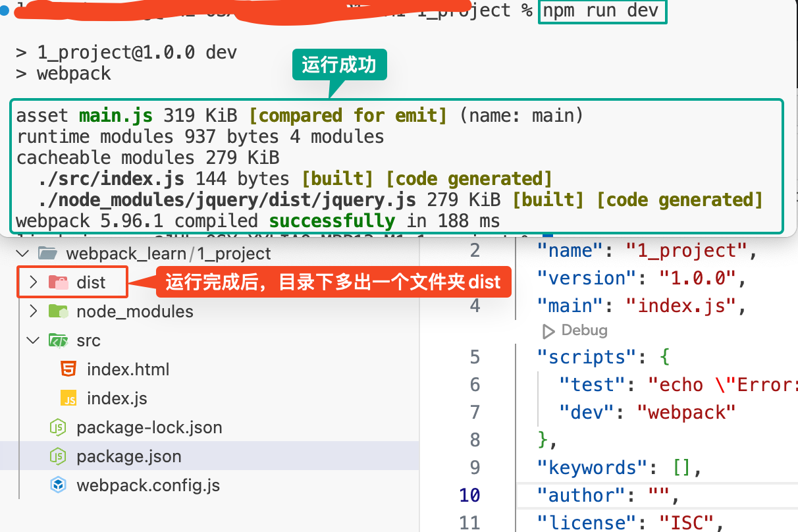Click line number 10 in gutter
This screenshot has width=798, height=532.
click(469, 495)
